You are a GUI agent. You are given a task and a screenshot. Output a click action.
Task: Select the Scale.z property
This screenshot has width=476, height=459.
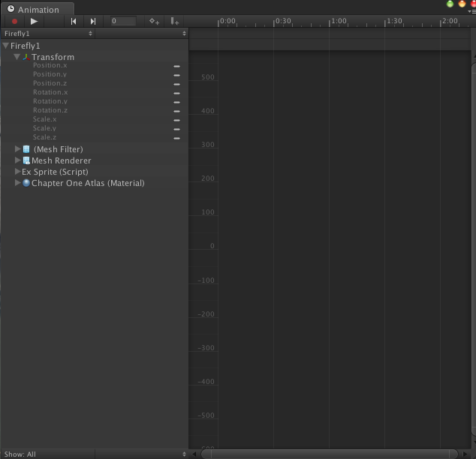point(44,137)
